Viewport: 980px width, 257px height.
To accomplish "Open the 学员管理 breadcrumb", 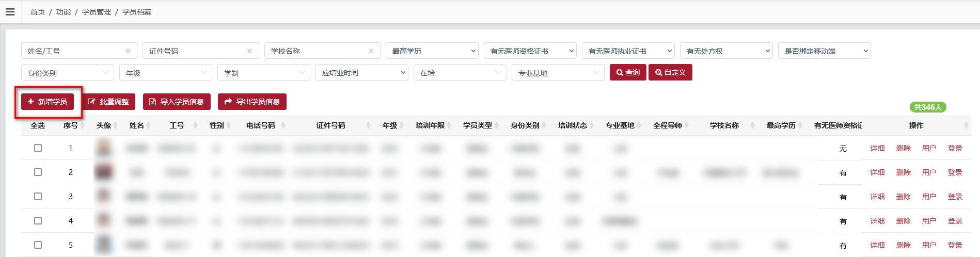I will (97, 12).
